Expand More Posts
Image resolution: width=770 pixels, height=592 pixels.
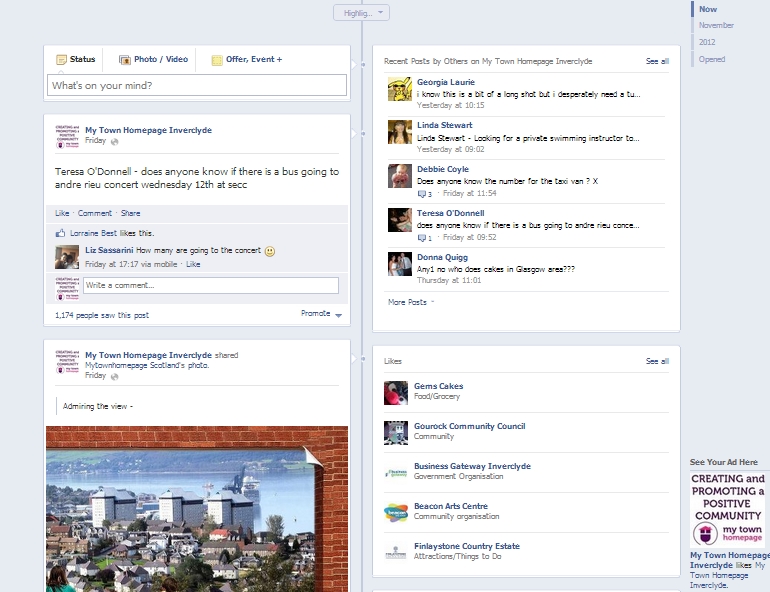[411, 302]
